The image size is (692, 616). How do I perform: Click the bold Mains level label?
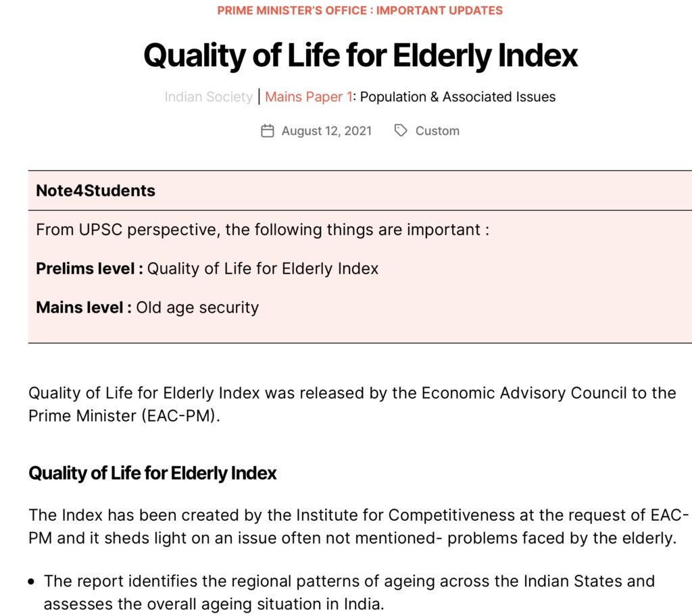pyautogui.click(x=84, y=307)
